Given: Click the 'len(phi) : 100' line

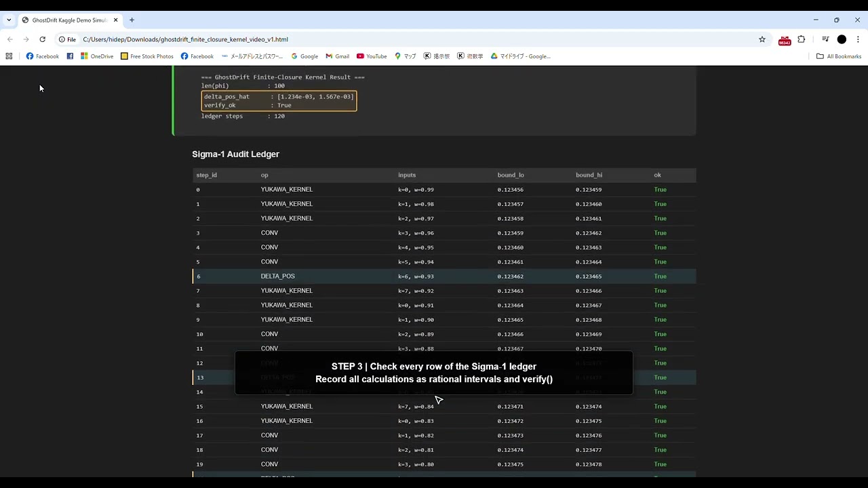Looking at the screenshot, I should pyautogui.click(x=243, y=86).
